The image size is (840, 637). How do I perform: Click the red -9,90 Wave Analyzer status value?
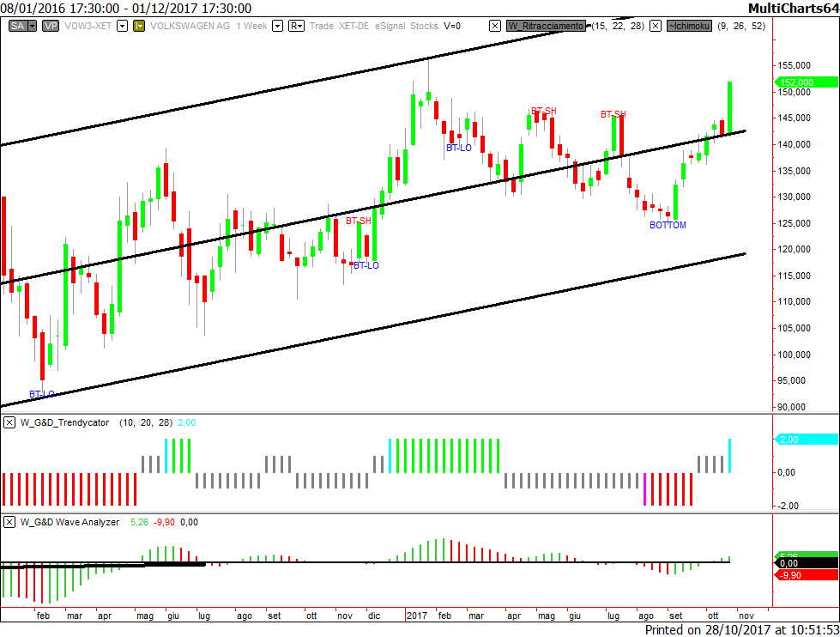(x=164, y=522)
